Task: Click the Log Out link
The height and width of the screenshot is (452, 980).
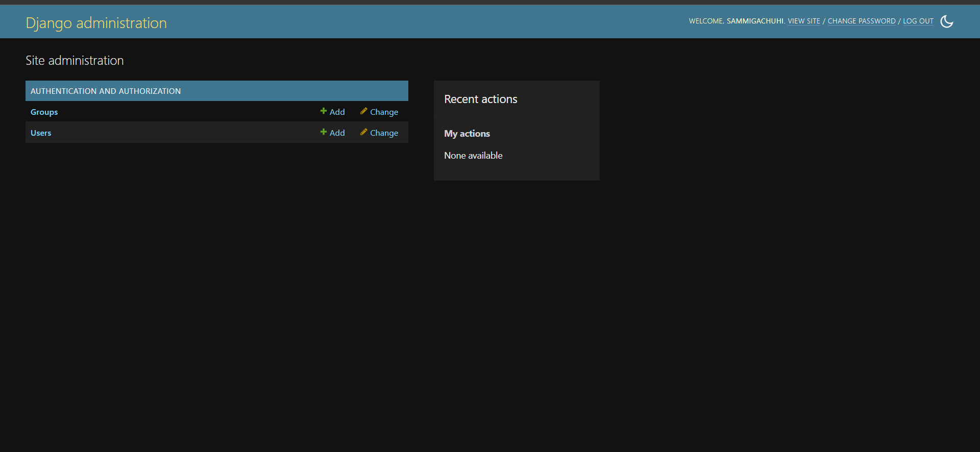Action: (918, 21)
